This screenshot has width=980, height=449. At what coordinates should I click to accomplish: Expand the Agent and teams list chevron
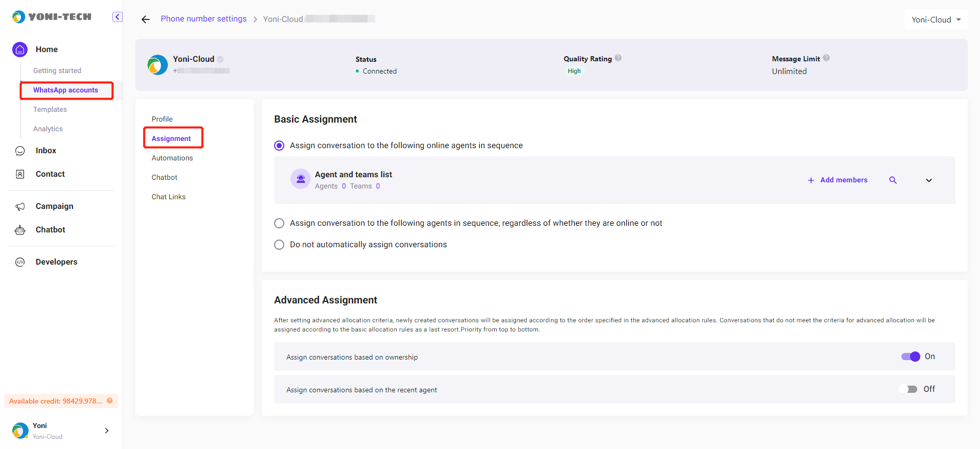pyautogui.click(x=929, y=180)
